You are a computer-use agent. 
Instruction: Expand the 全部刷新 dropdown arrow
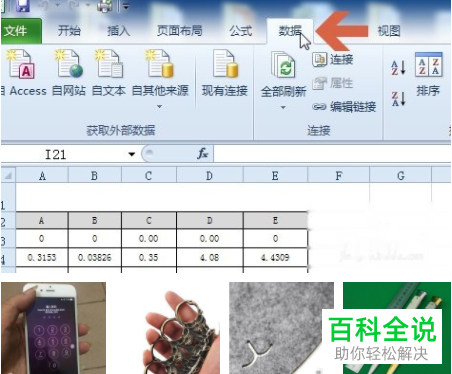(283, 107)
